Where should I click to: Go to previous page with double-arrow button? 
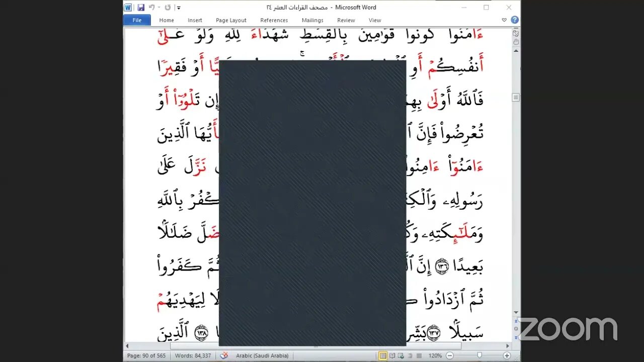(516, 321)
